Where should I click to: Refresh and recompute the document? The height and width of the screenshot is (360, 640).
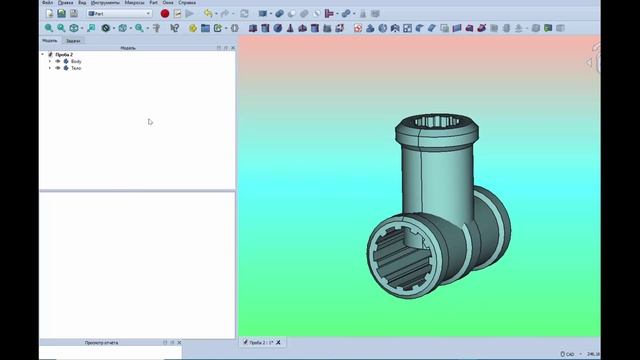(244, 13)
